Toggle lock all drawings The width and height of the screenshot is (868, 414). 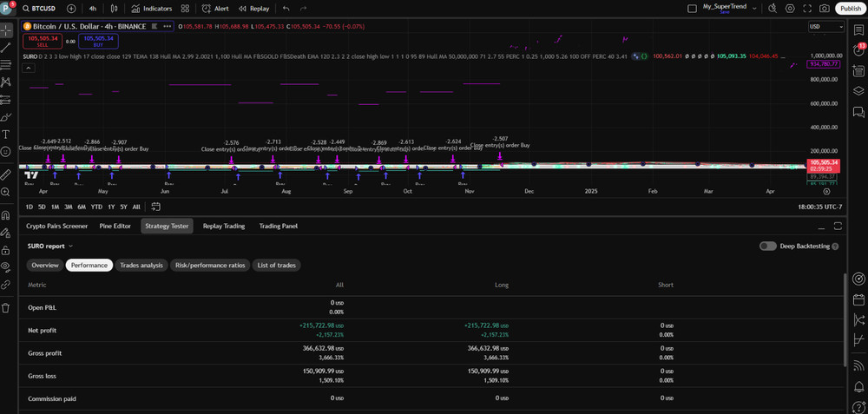(x=6, y=250)
